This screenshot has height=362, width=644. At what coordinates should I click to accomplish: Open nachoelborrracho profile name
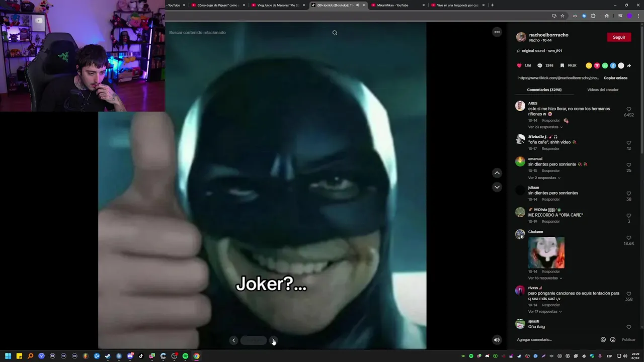tap(549, 35)
